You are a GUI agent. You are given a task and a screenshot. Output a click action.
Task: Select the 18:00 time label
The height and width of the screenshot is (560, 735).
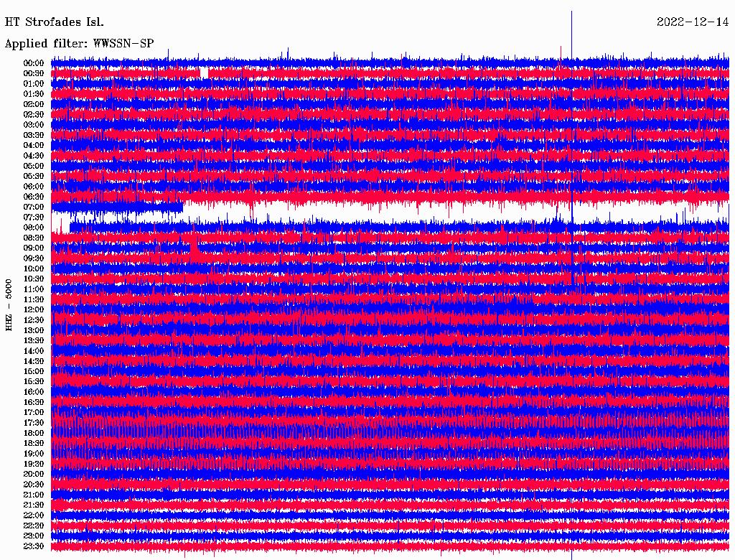pos(34,433)
